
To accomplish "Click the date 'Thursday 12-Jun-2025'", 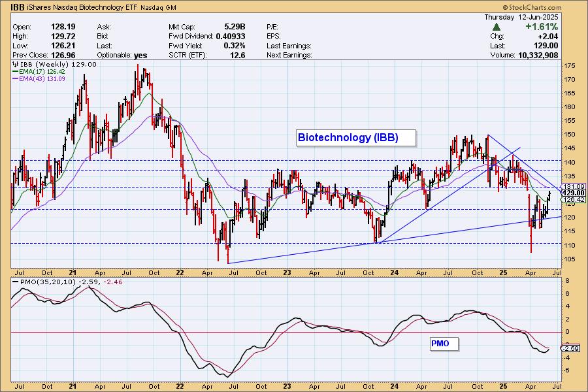I will 521,17.
